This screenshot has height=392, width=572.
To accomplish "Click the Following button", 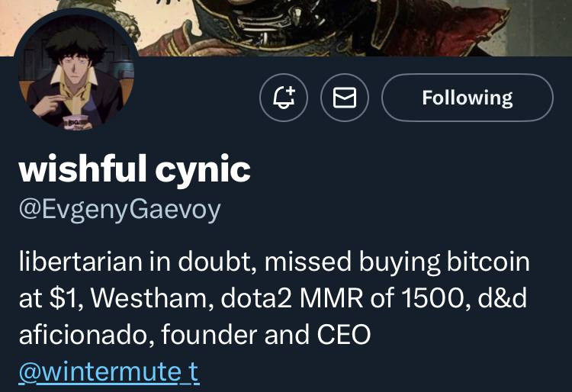I will tap(467, 98).
